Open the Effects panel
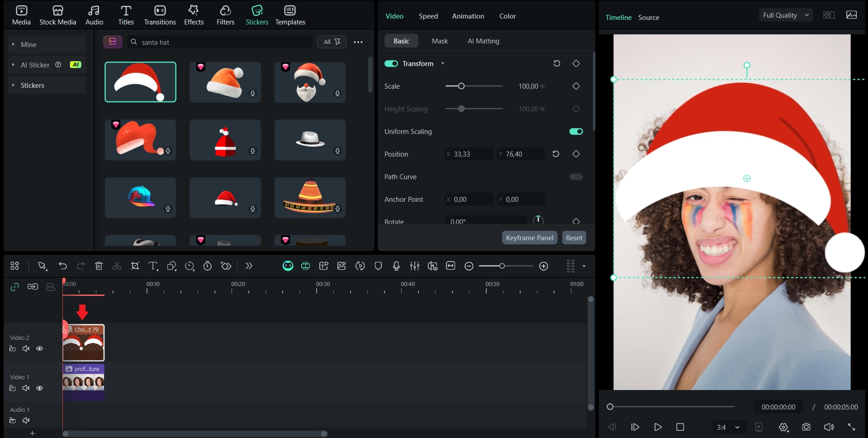Viewport: 868px width, 438px height. pos(194,14)
